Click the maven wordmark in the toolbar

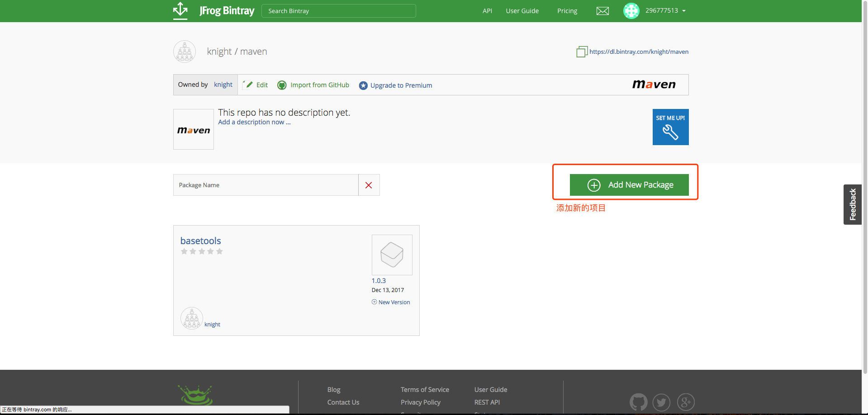654,85
